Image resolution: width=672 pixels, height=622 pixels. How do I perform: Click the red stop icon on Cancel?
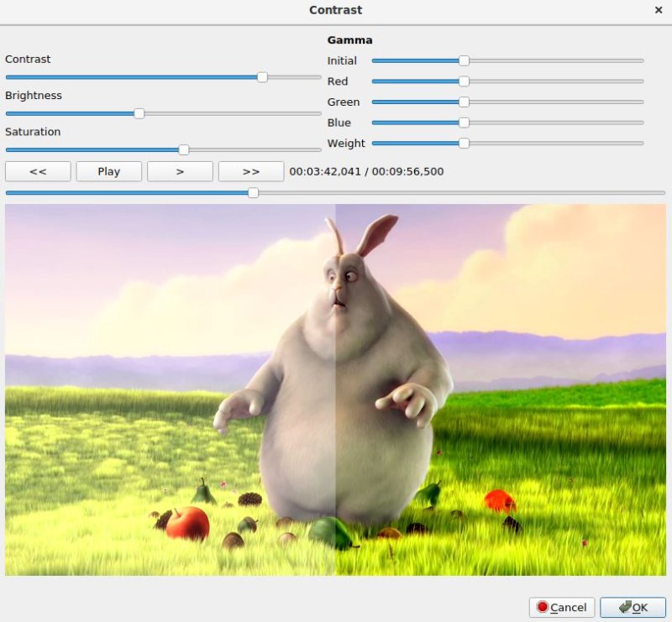click(543, 607)
